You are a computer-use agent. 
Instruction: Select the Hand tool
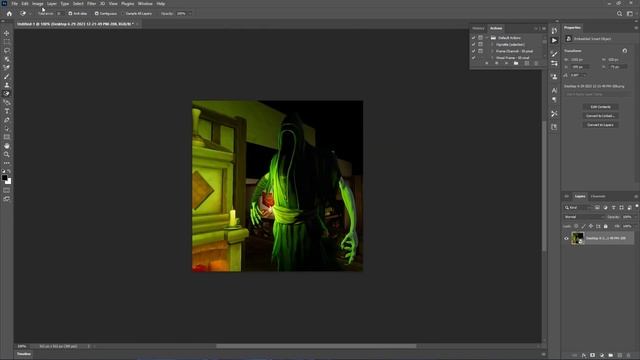click(x=7, y=146)
